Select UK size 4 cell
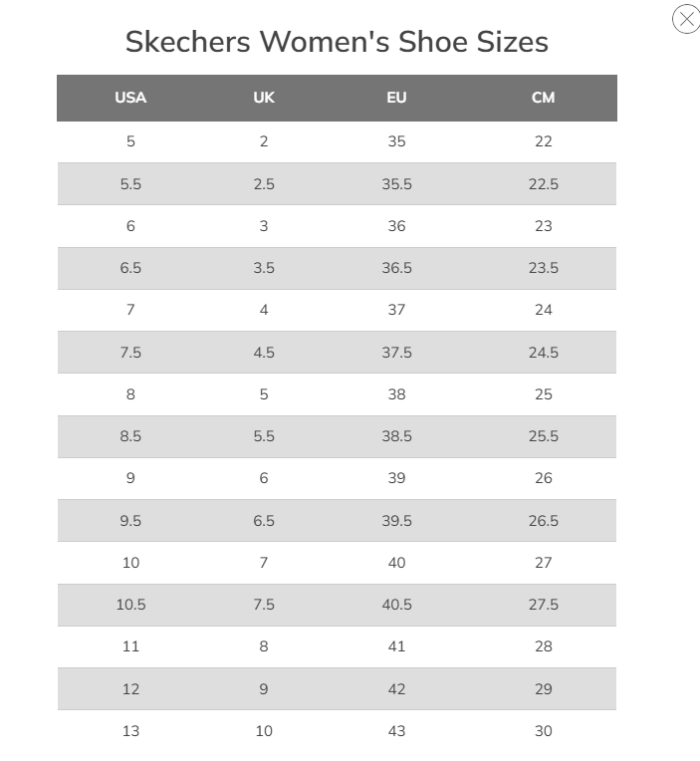The height and width of the screenshot is (761, 700). click(264, 310)
